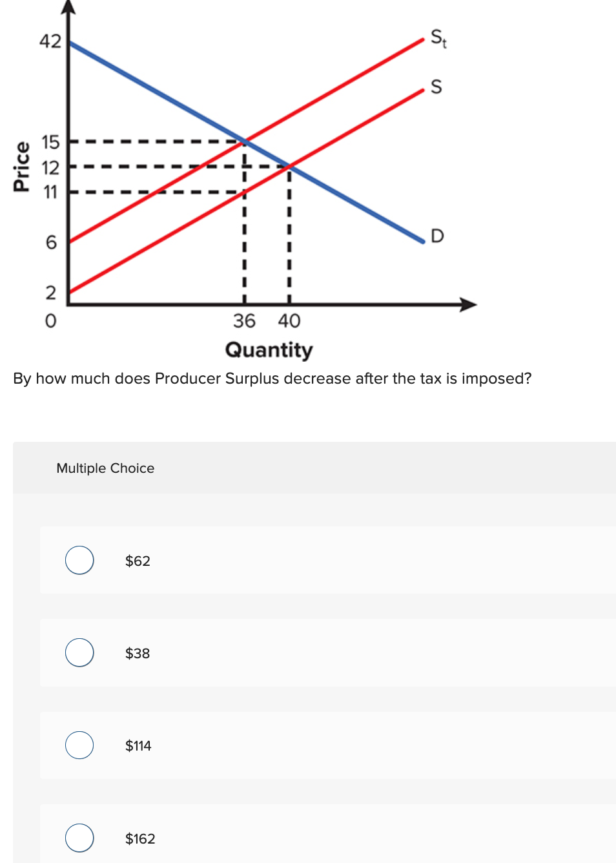Screen dimensions: 616x863
Task: Click the origin point labeled 0
Action: coord(50,322)
